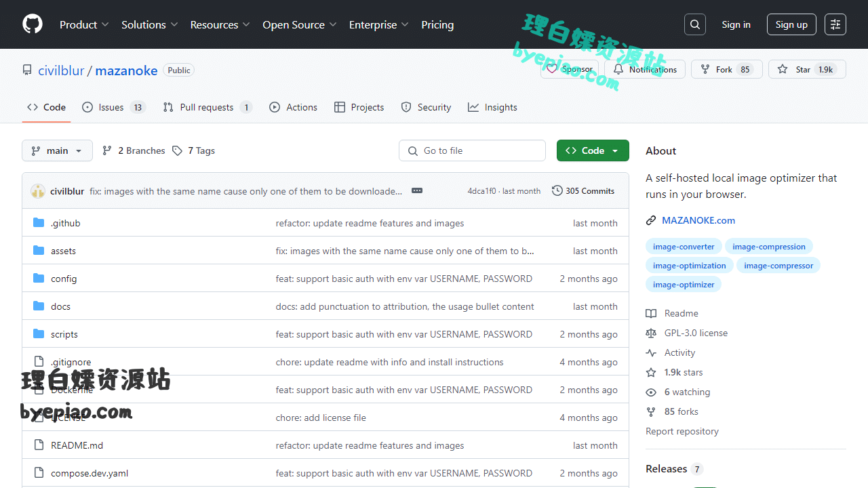Switch to the Security tab
Viewport: 868px width, 488px height.
(426, 107)
